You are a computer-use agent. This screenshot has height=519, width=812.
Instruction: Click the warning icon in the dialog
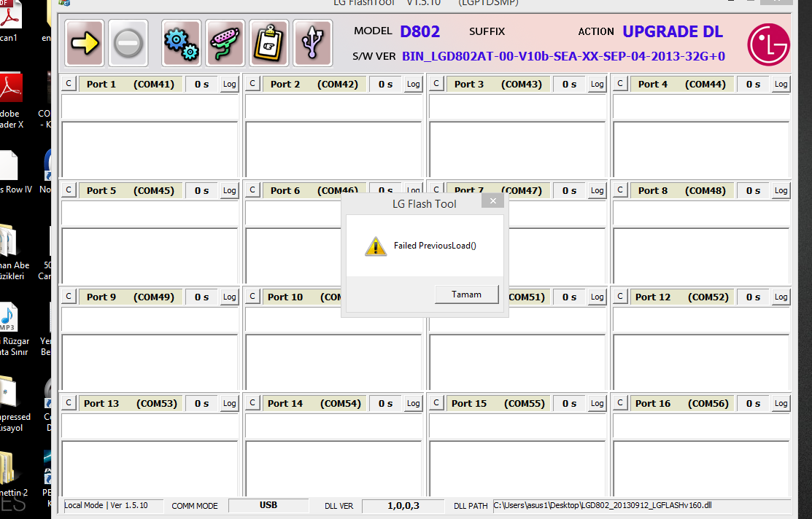click(376, 246)
